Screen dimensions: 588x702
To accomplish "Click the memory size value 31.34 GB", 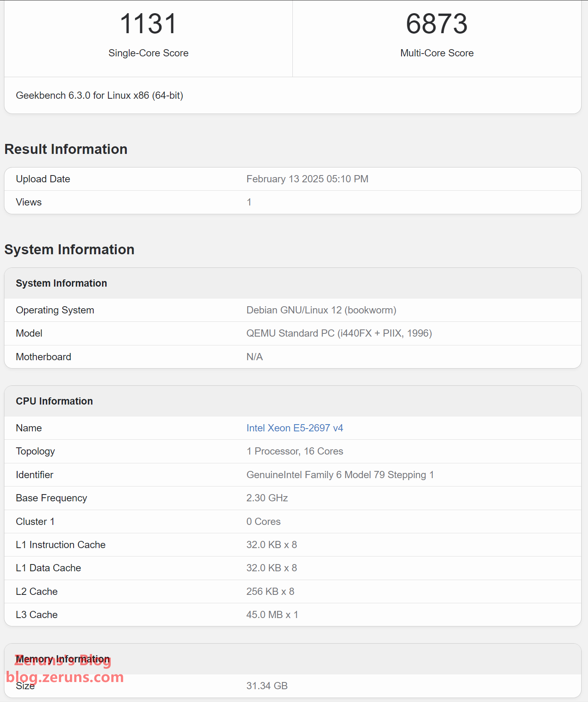I will (267, 686).
